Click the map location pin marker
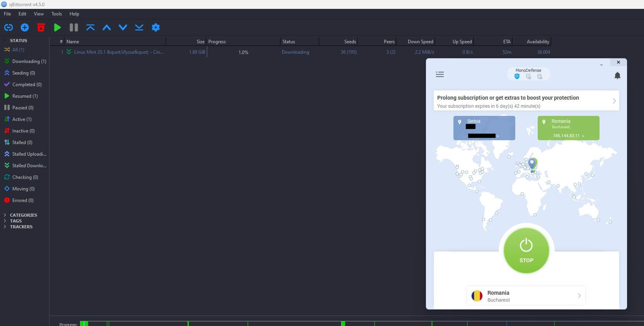 [x=533, y=165]
